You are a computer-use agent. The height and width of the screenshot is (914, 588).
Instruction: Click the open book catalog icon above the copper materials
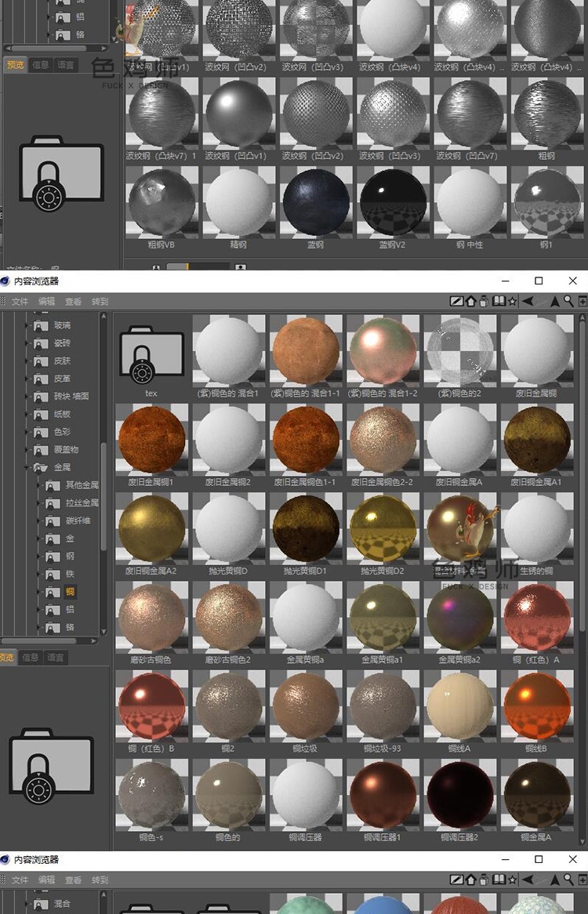coord(498,301)
